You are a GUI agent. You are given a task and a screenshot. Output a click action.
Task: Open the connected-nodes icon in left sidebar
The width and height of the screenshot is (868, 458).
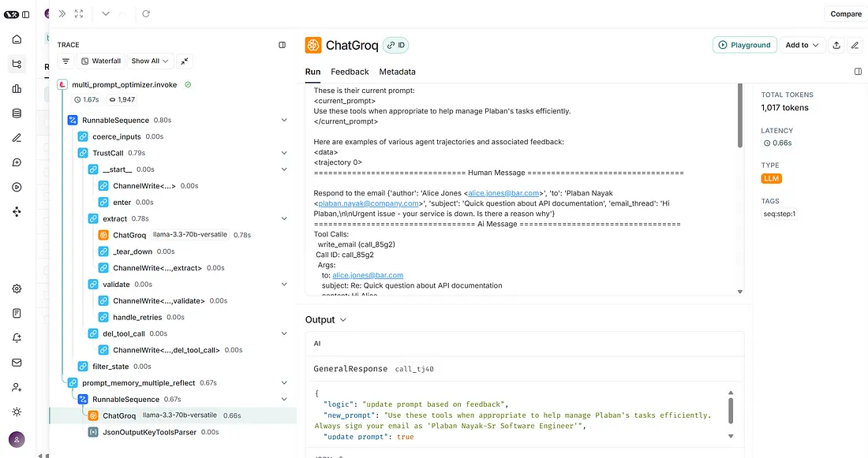17,212
